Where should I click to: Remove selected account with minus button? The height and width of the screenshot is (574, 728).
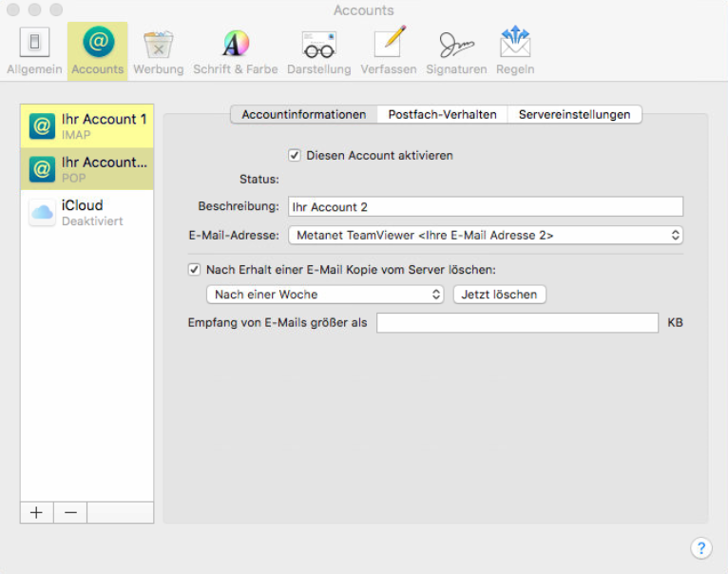(x=69, y=512)
